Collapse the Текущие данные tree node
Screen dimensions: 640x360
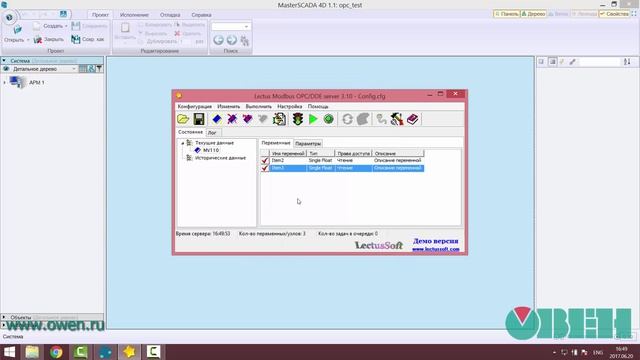183,143
